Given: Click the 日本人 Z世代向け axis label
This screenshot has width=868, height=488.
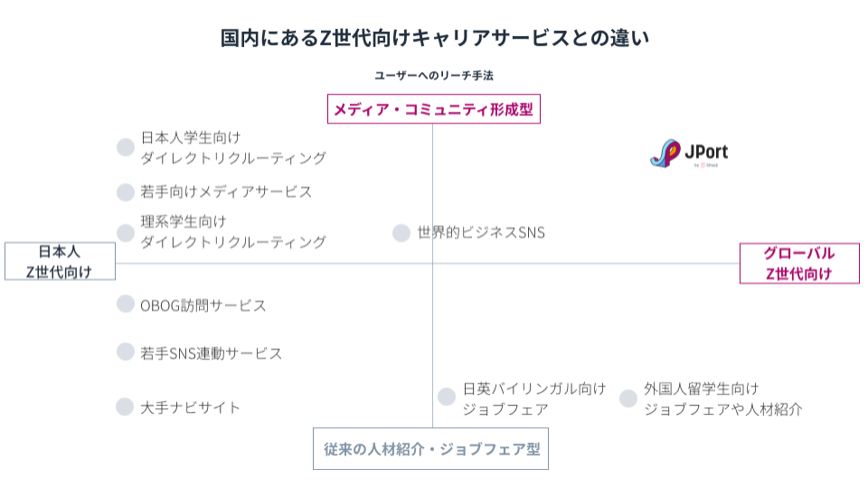Looking at the screenshot, I should 60,262.
